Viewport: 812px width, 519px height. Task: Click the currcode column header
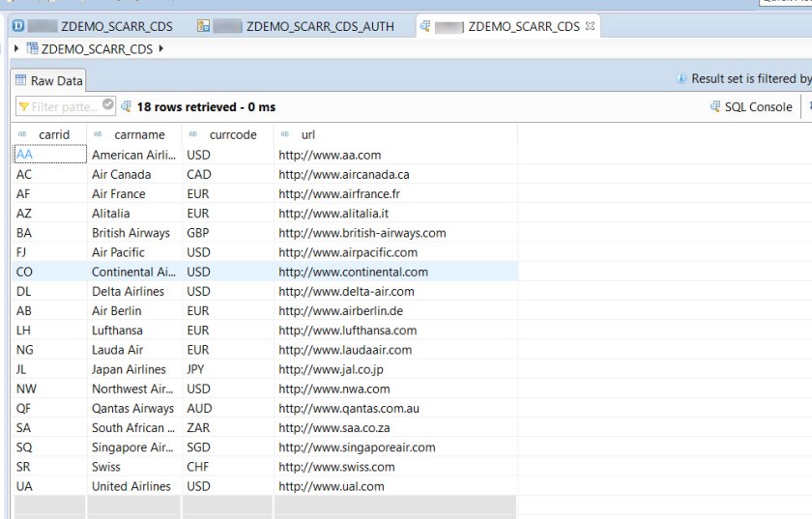coord(232,134)
